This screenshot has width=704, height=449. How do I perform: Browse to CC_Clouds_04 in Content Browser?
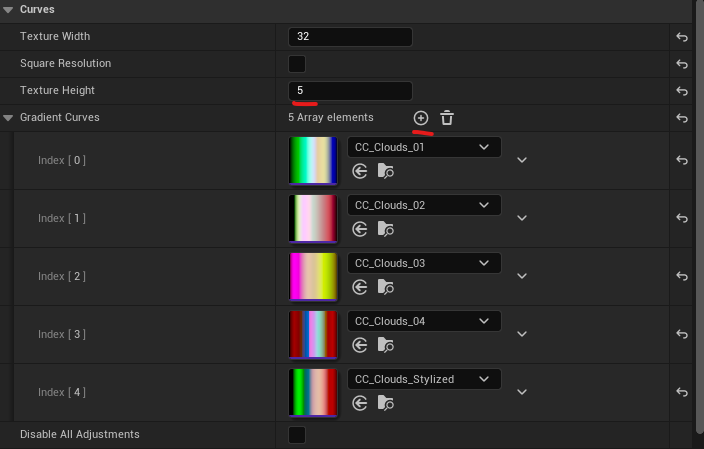386,345
